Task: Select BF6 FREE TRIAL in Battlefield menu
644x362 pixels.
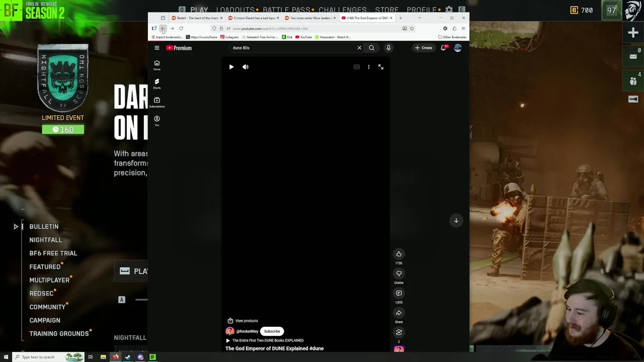Action: tap(53, 253)
